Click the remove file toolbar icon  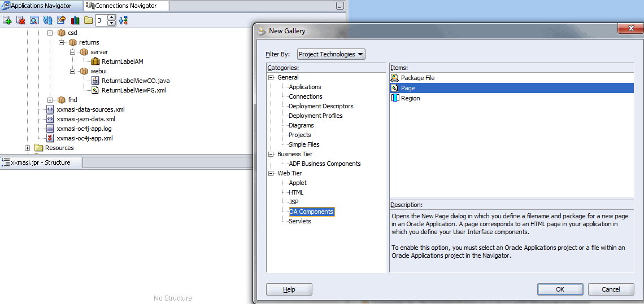click(20, 20)
